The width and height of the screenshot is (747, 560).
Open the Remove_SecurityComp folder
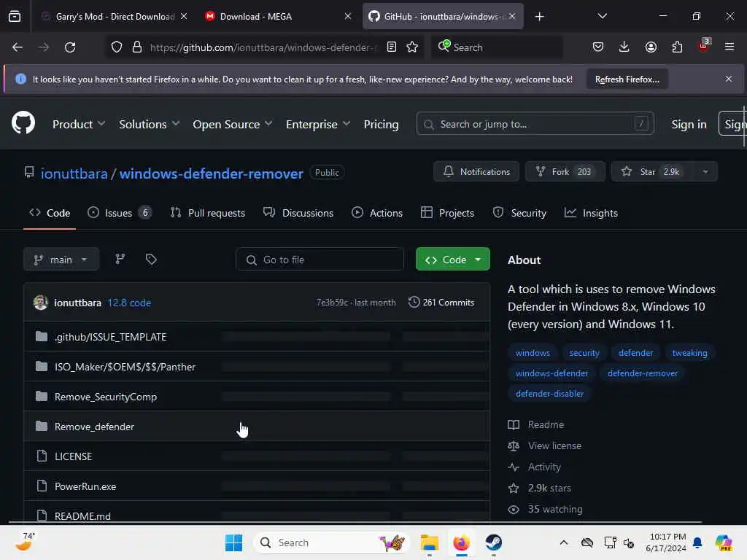tap(106, 397)
